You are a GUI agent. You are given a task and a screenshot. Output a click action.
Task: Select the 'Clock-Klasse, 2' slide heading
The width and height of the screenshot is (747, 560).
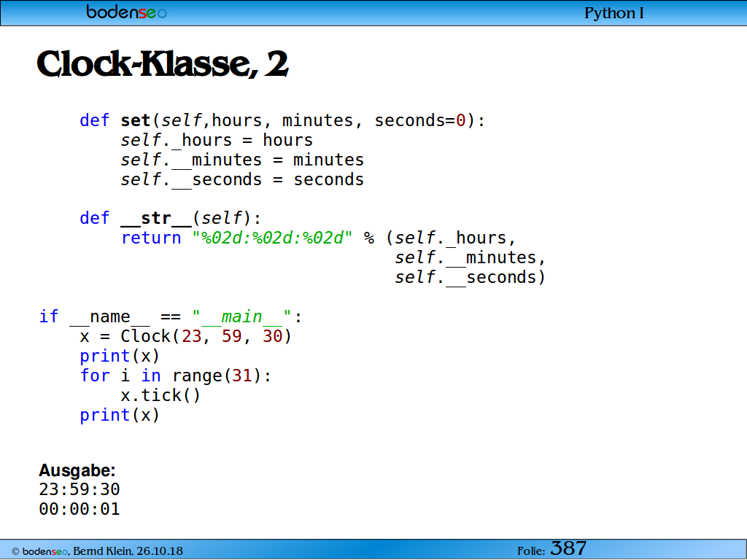pyautogui.click(x=163, y=63)
